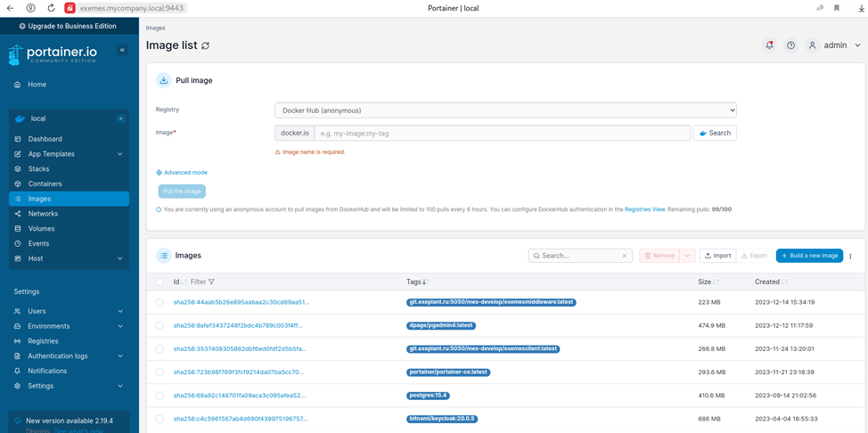Click the help question mark icon
The image size is (868, 433).
pos(790,45)
